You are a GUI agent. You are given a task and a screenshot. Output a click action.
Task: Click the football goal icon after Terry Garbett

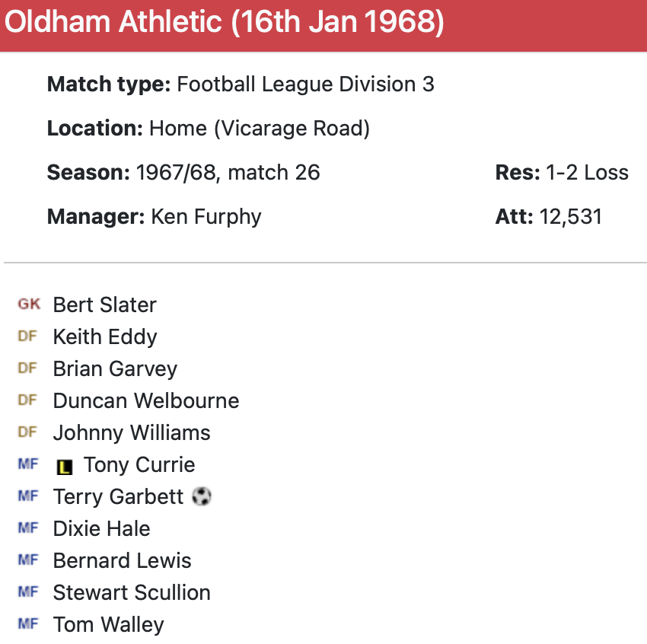coord(202,496)
